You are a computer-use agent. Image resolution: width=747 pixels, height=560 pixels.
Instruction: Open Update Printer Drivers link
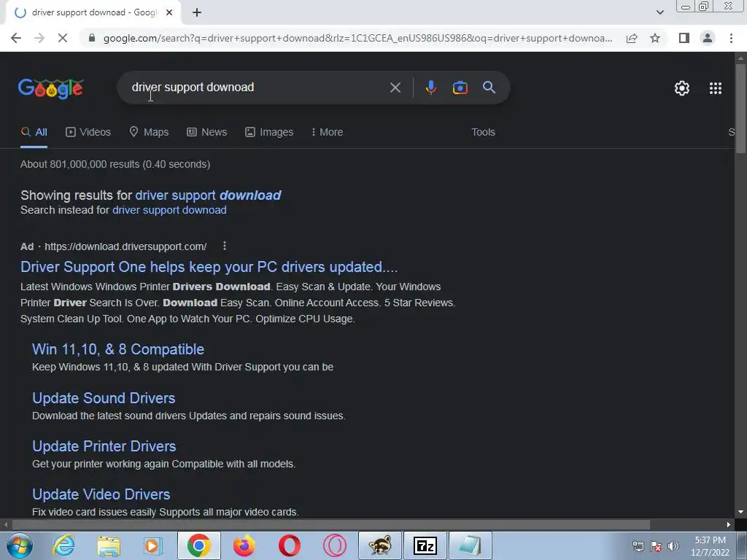104,447
